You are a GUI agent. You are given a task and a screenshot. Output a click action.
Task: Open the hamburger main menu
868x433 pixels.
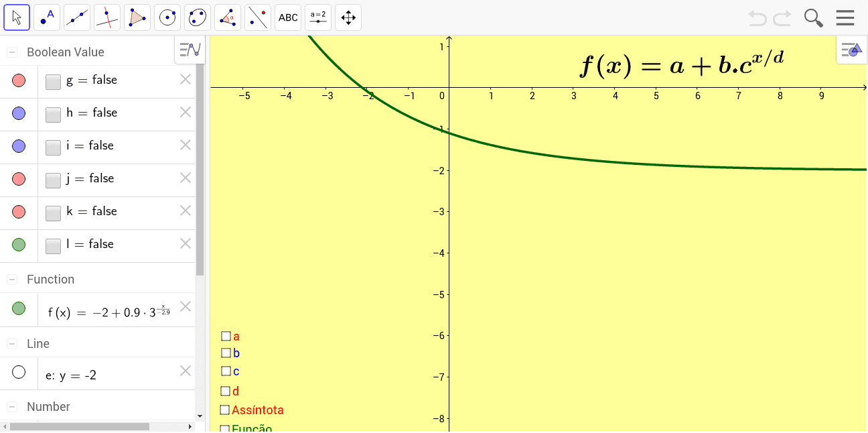845,18
